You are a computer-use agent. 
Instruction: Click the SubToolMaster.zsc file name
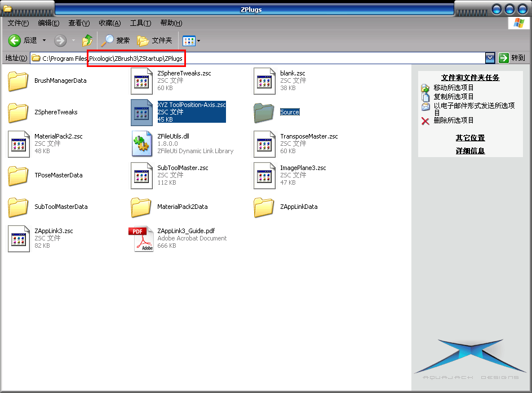click(x=183, y=168)
